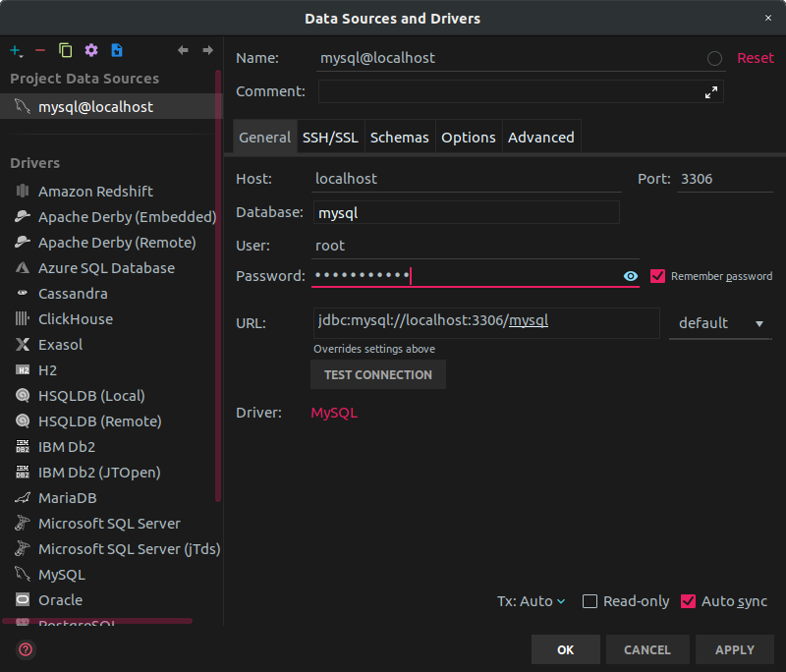The height and width of the screenshot is (672, 786).
Task: Click the data source color circle next to Reset
Action: coord(714,59)
